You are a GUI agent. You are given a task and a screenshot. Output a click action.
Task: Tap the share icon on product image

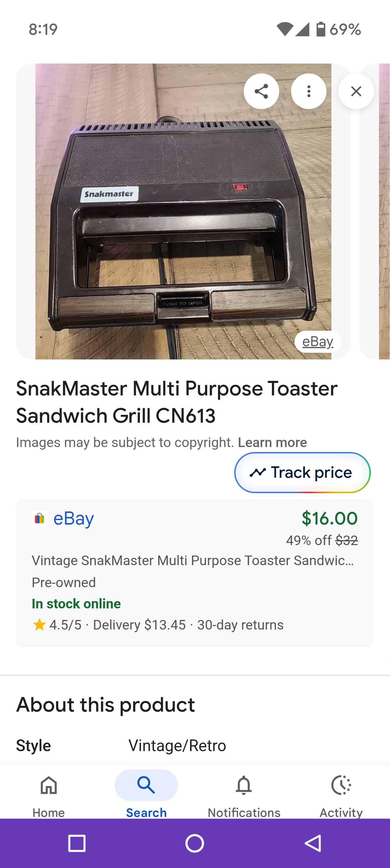pos(261,91)
